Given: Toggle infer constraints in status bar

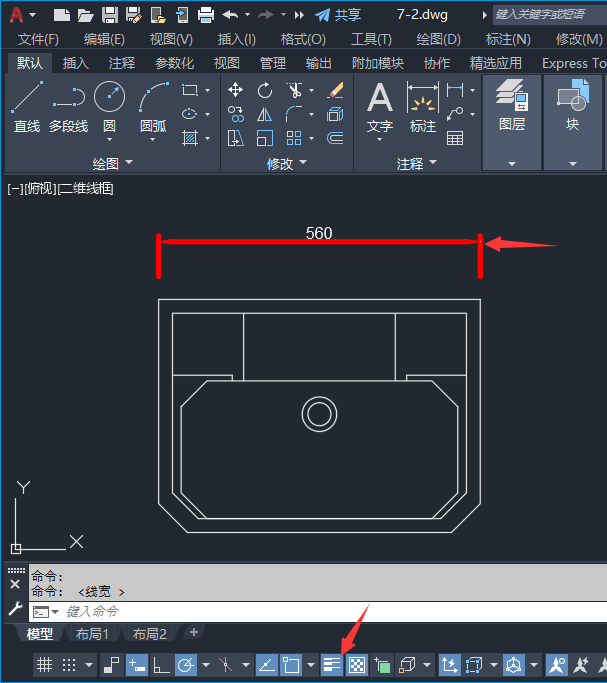Looking at the screenshot, I should pyautogui.click(x=111, y=665).
